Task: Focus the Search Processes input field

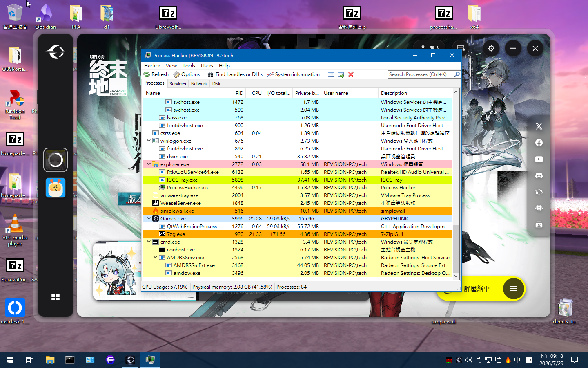Action: point(421,74)
